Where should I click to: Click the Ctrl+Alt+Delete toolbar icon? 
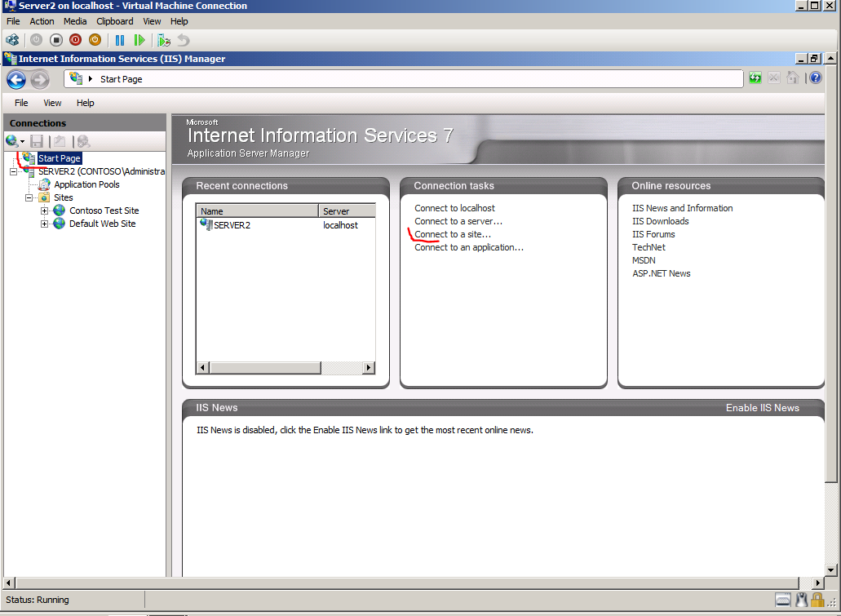(12, 40)
